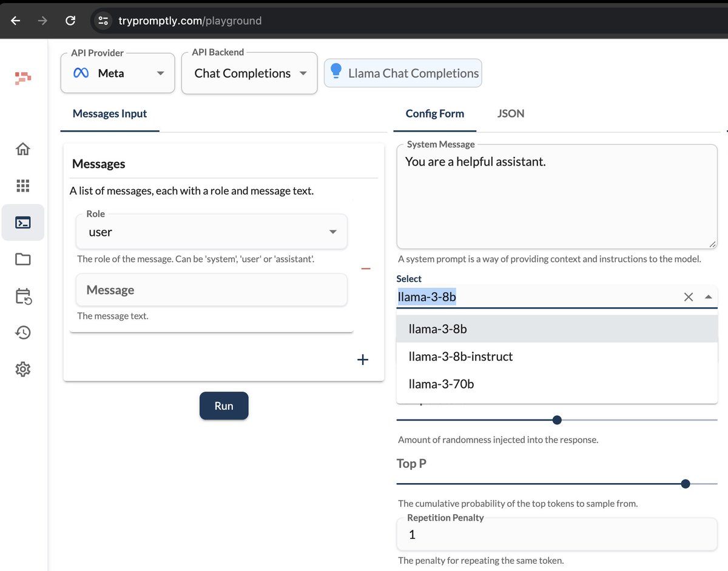728x571 pixels.
Task: Click the Run button
Action: pos(224,406)
